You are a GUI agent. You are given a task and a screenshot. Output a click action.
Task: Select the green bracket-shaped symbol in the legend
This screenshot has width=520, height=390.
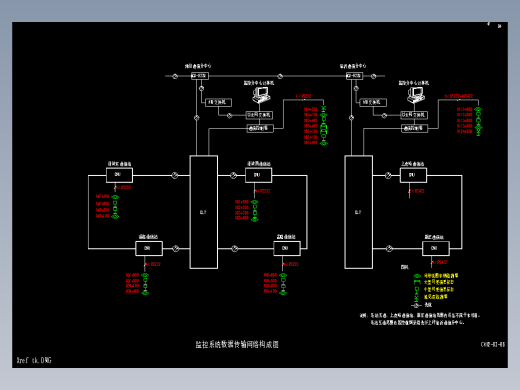pyautogui.click(x=417, y=282)
